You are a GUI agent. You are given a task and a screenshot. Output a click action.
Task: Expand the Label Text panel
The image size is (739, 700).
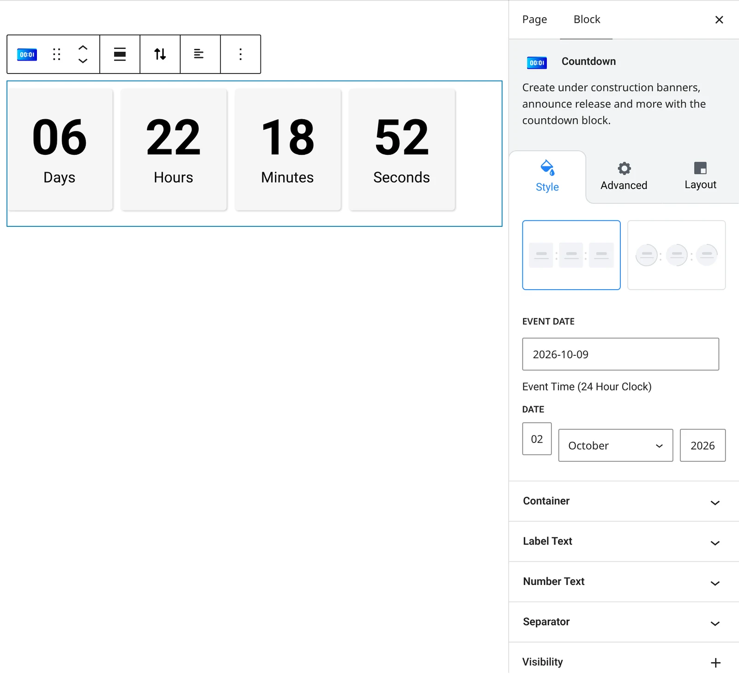point(624,542)
